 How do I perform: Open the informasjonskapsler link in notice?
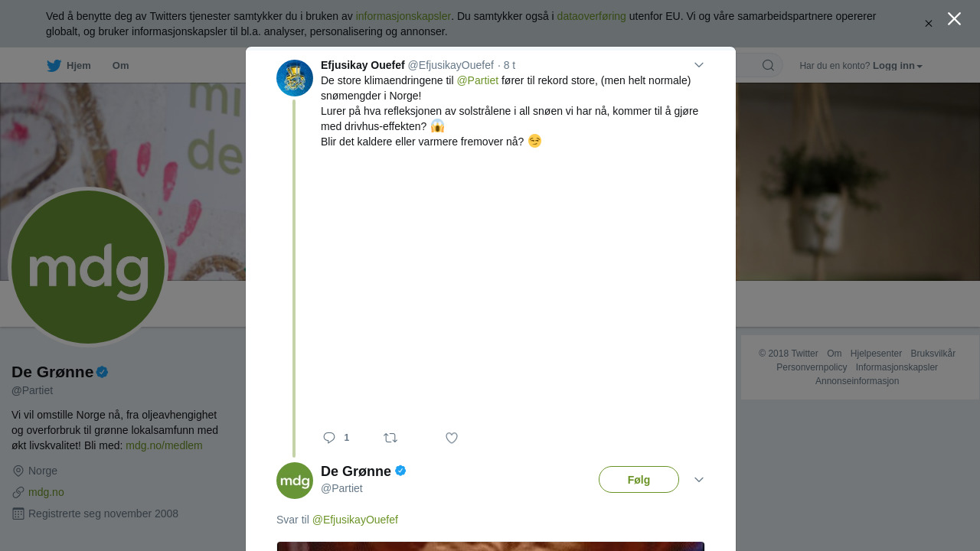point(403,16)
